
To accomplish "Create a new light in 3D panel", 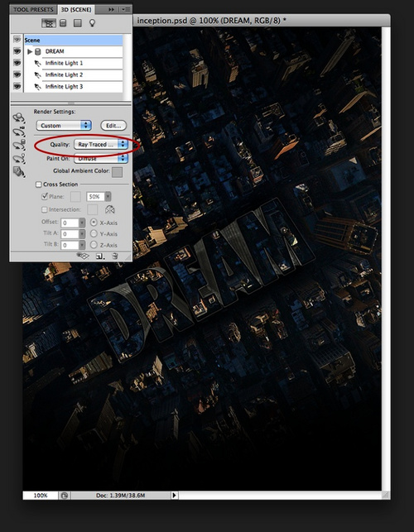I will click(x=100, y=256).
